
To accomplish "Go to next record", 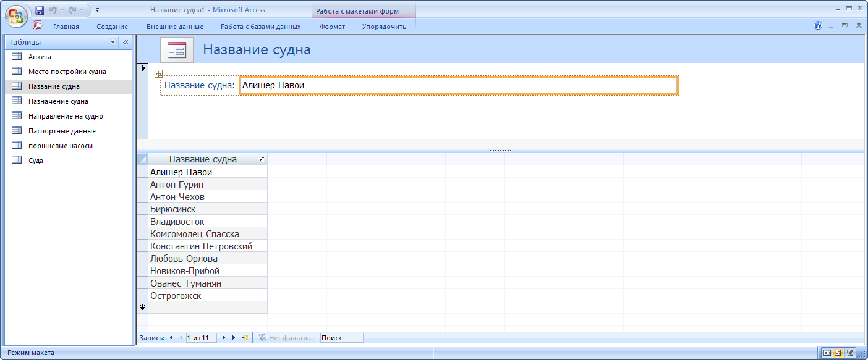I will (x=224, y=338).
